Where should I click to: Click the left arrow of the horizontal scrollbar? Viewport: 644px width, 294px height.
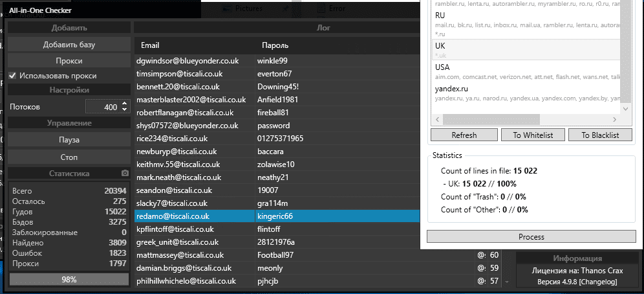[437, 120]
